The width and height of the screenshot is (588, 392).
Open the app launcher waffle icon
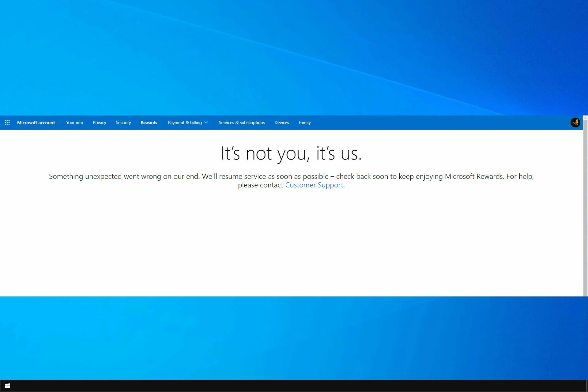click(7, 123)
